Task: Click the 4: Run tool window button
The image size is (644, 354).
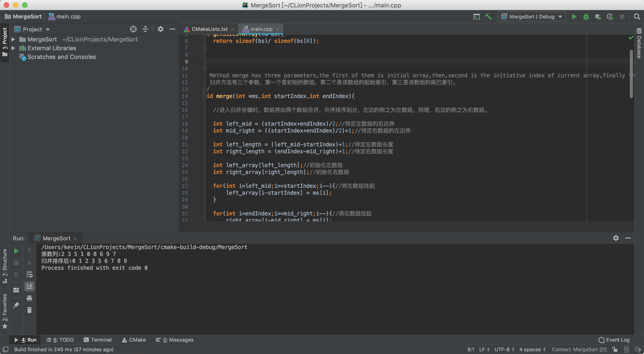Action: click(x=26, y=340)
